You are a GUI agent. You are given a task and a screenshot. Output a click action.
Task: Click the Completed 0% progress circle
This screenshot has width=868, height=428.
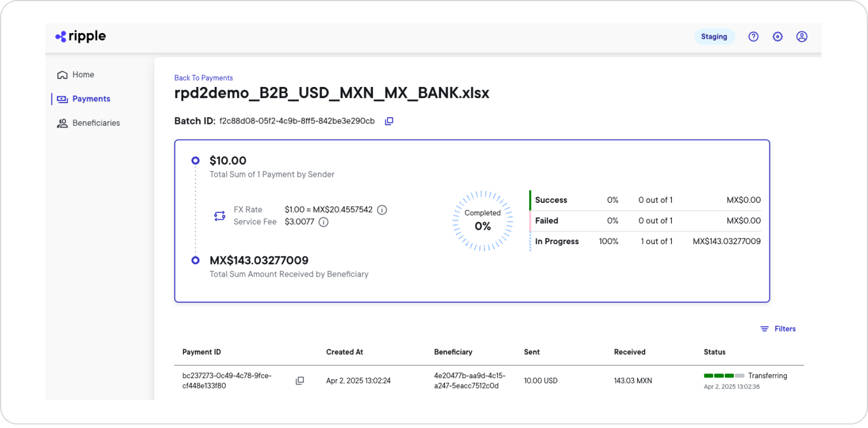pyautogui.click(x=483, y=221)
